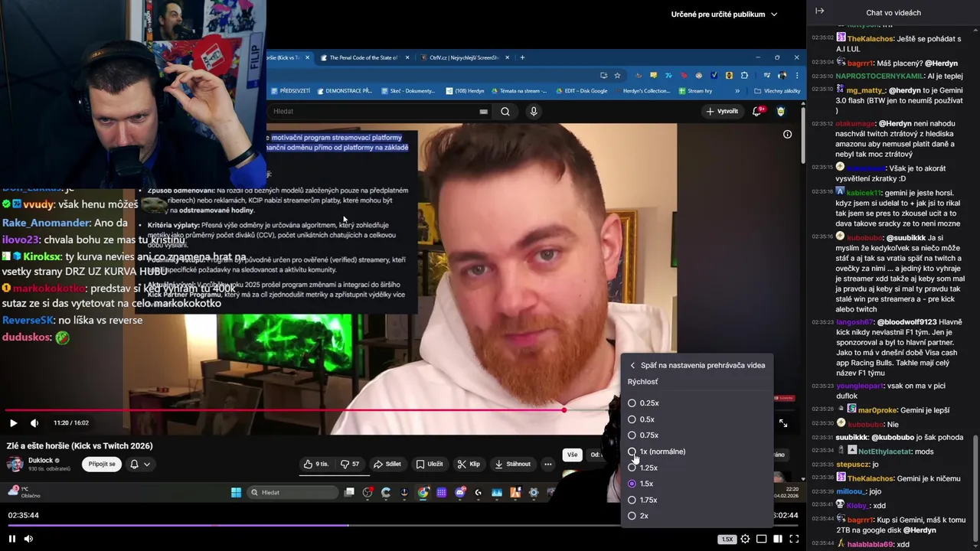
Task: Start YouTube voice search microphone
Action: pos(534,111)
